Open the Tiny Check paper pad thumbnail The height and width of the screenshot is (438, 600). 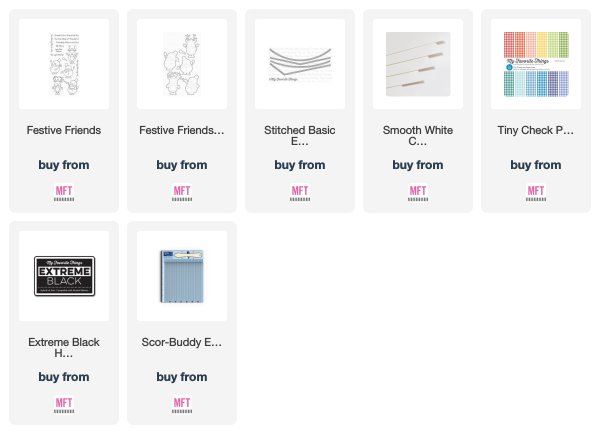coord(536,64)
